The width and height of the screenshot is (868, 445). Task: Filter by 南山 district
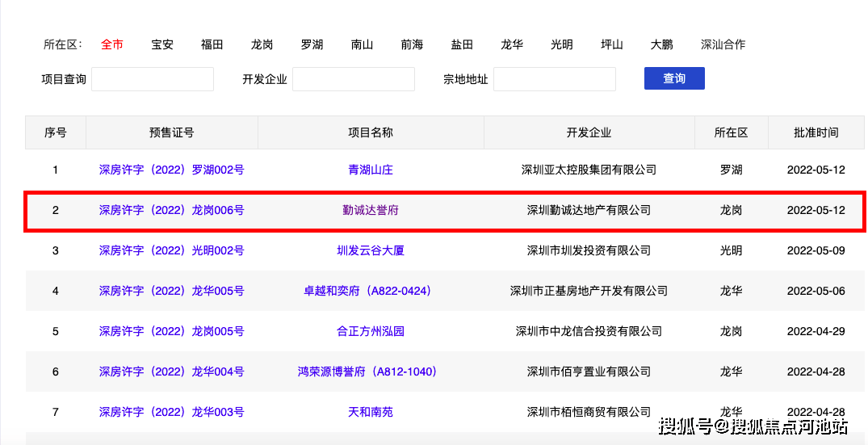[x=362, y=44]
